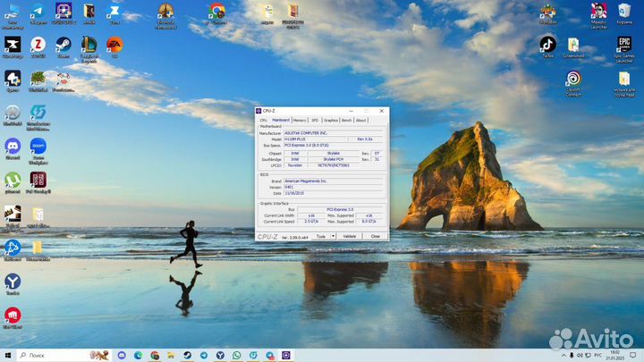Open the EA app desktop icon

tap(114, 44)
